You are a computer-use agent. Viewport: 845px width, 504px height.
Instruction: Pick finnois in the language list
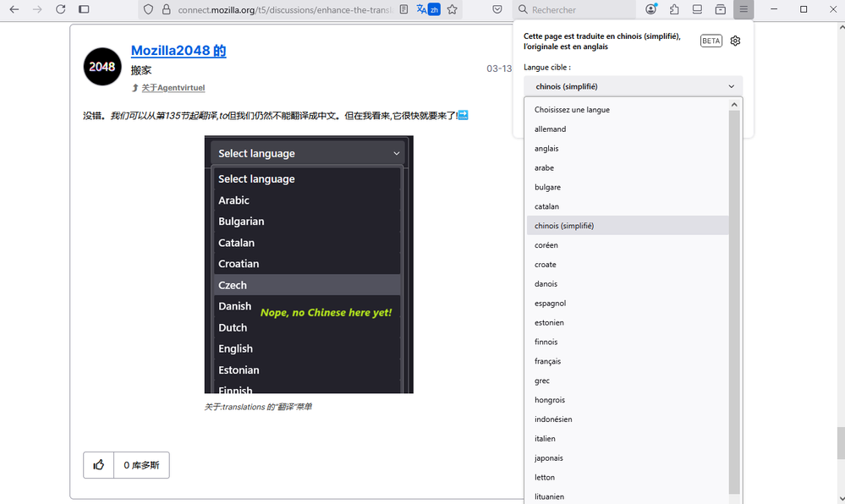(x=628, y=342)
